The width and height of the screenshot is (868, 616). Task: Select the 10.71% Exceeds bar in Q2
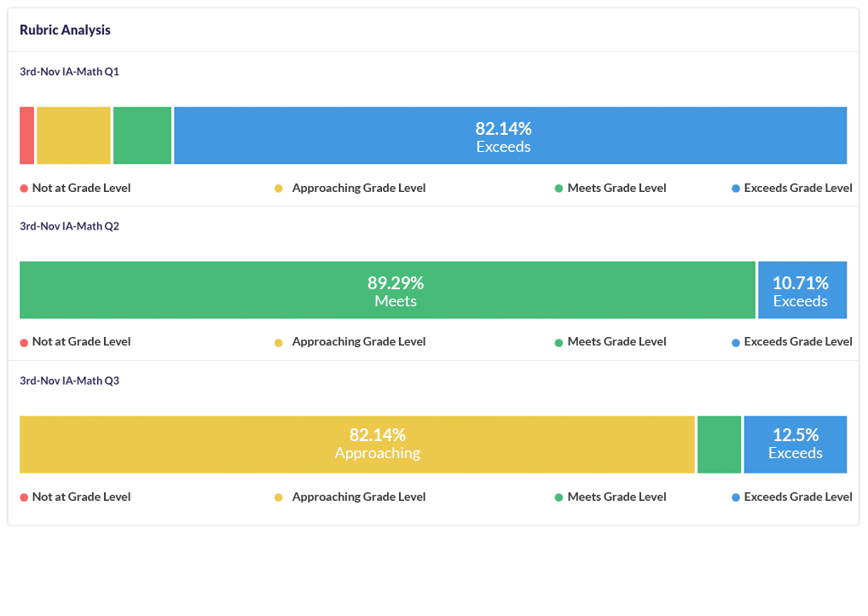point(801,290)
